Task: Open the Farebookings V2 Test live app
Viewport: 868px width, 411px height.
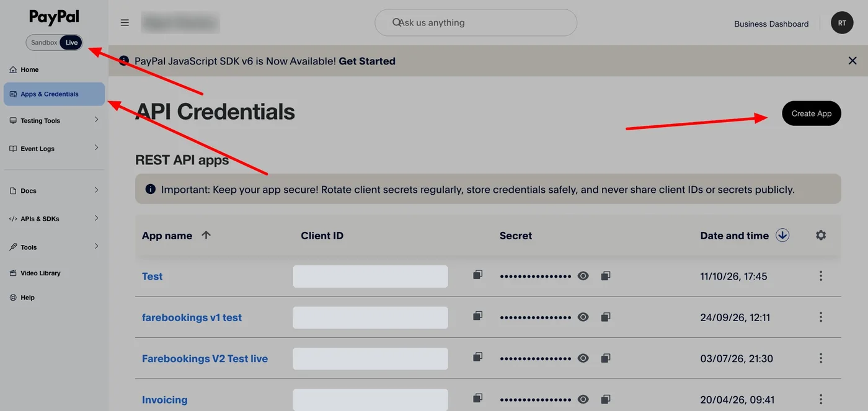Action: pyautogui.click(x=205, y=358)
